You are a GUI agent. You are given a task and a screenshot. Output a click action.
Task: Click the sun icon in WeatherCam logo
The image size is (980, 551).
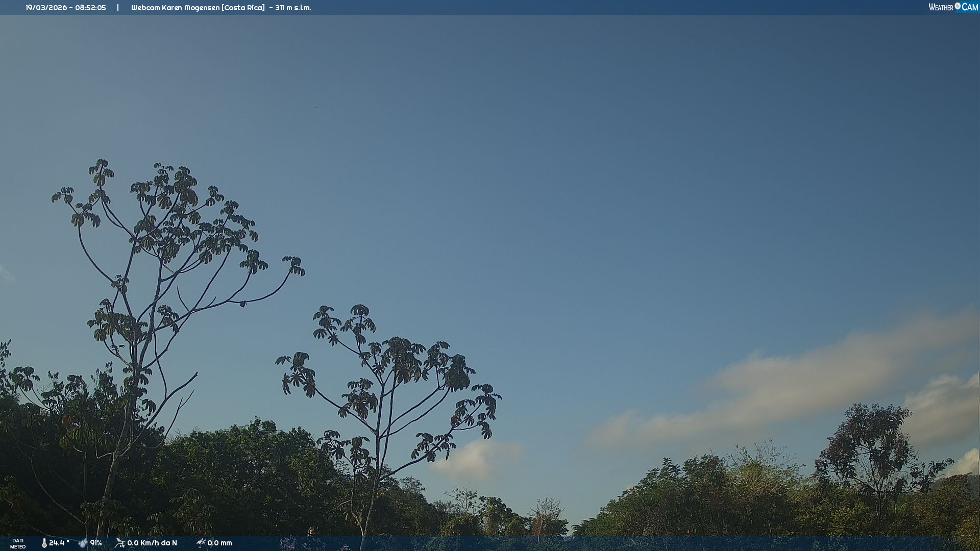pos(958,6)
